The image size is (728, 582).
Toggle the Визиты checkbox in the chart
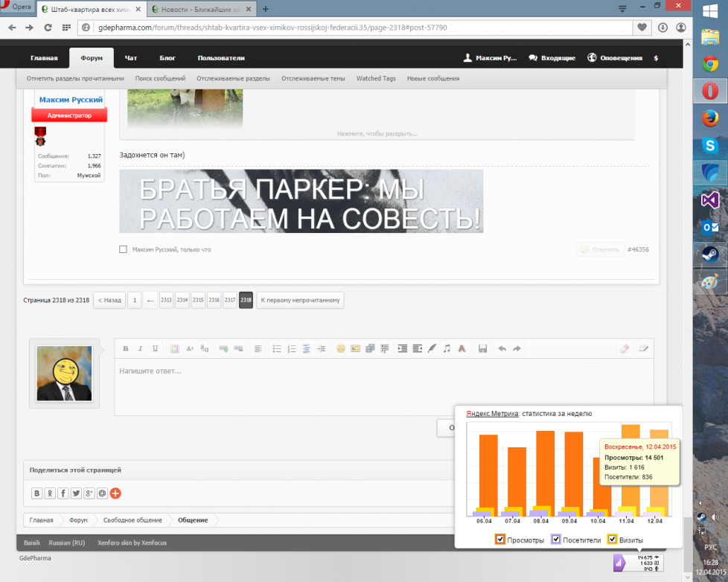tap(613, 540)
